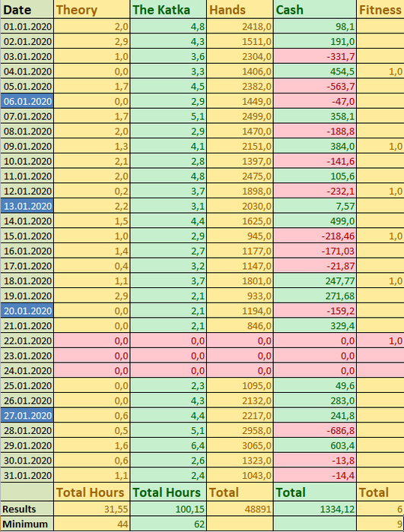Screen dimensions: 404x532
Task: Click Cash value -14,4
Action: (x=315, y=475)
